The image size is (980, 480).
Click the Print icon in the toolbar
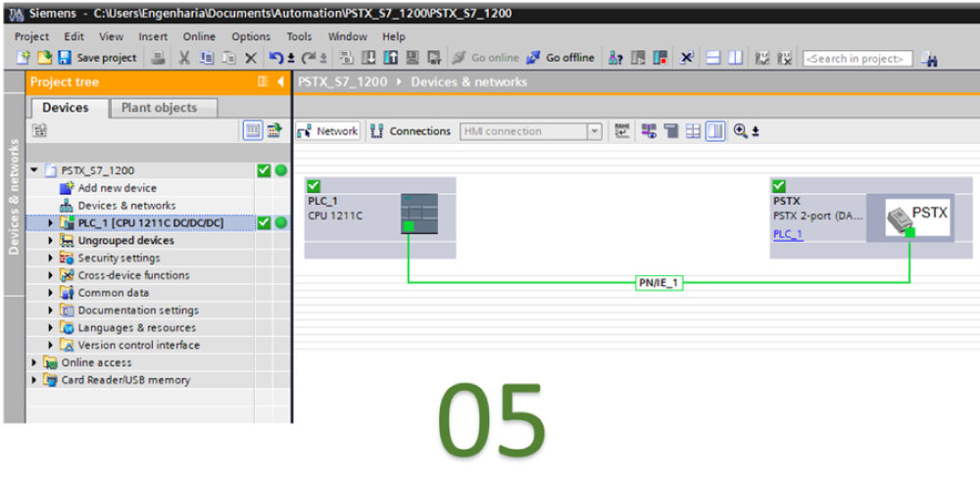point(158,58)
